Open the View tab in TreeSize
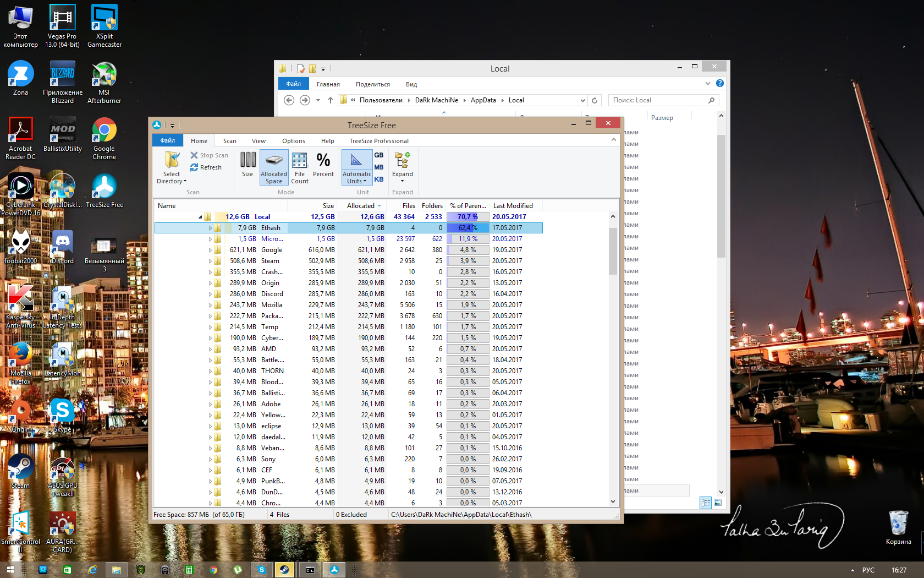The image size is (924, 578). tap(258, 141)
